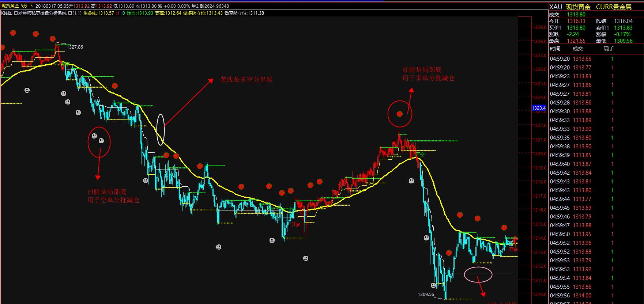The height and width of the screenshot is (304, 644).
Task: Click the 最高 1321.65 value
Action: point(576,41)
